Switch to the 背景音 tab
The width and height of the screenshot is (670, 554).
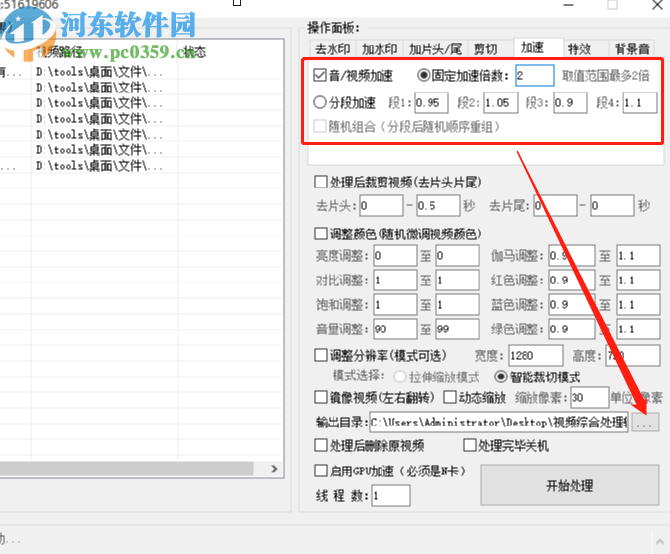pyautogui.click(x=632, y=49)
